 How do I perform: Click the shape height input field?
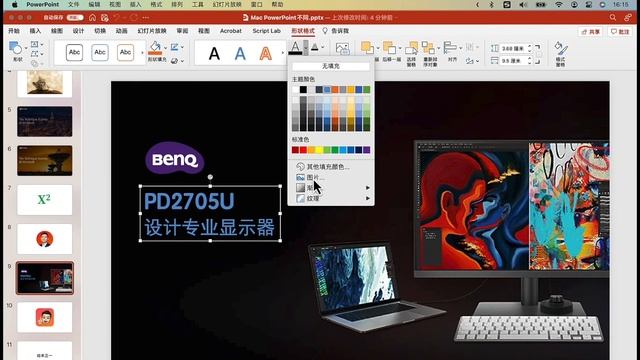click(513, 48)
